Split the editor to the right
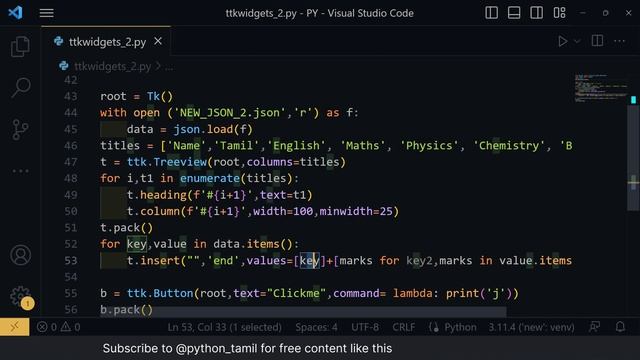 click(x=597, y=41)
